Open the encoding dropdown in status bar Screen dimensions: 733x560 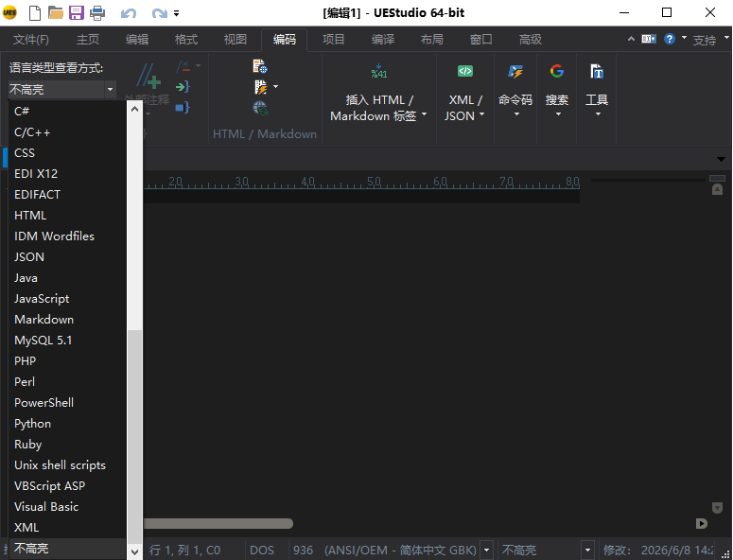[487, 550]
